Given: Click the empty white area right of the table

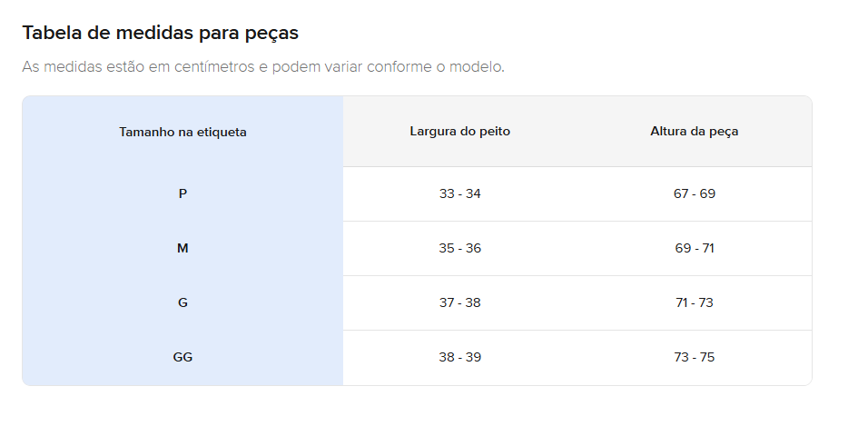Looking at the screenshot, I should click(x=840, y=245).
